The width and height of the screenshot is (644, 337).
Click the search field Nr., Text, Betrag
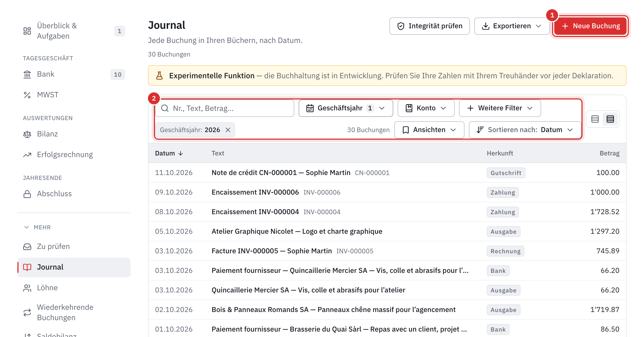225,108
